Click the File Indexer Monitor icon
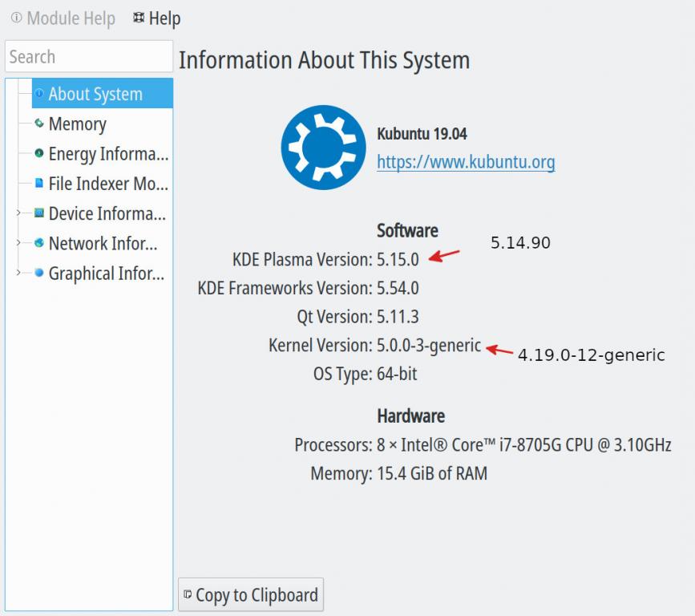Screen dimensions: 695x616 pos(39,184)
